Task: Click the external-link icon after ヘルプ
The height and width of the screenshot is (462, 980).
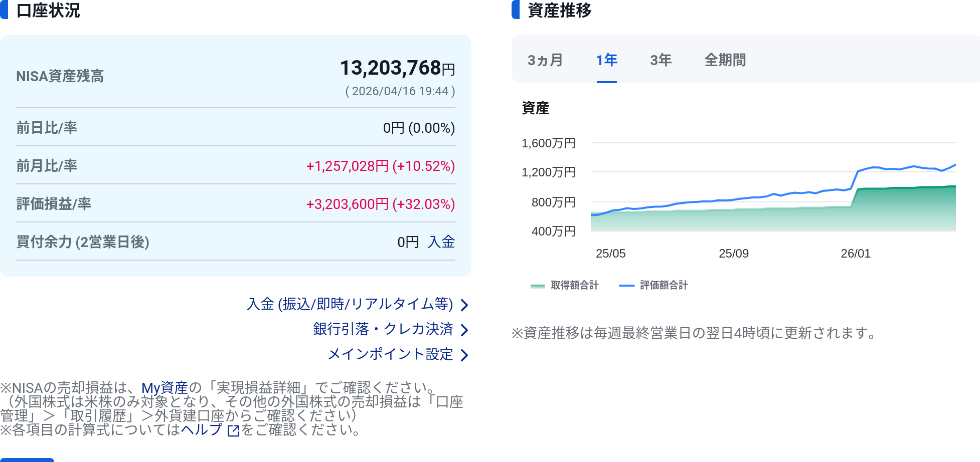Action: tap(233, 431)
